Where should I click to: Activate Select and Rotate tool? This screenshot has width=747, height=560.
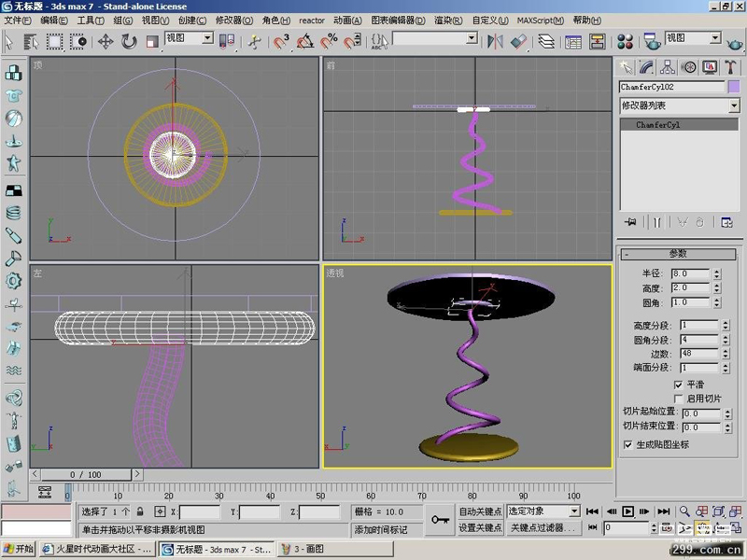[x=129, y=41]
